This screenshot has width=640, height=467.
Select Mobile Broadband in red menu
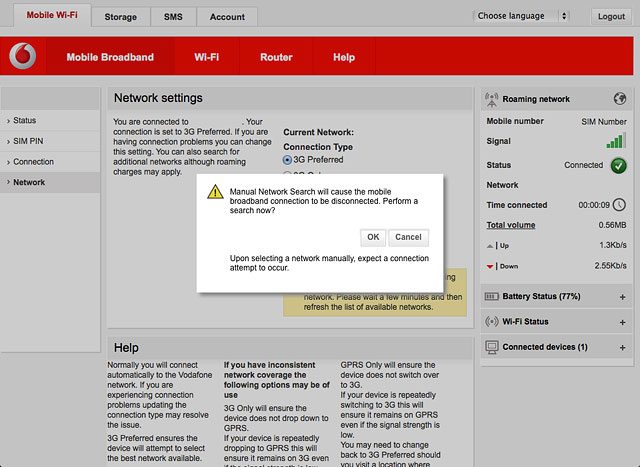pyautogui.click(x=110, y=57)
